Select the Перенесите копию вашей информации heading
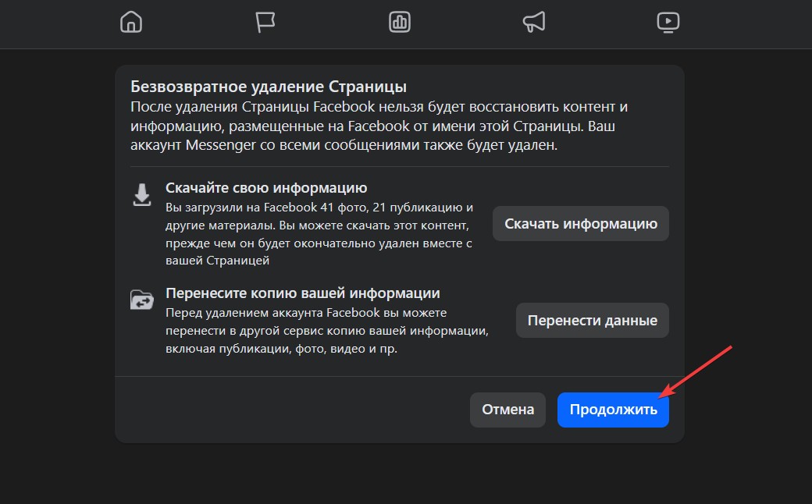The image size is (812, 504). [303, 293]
